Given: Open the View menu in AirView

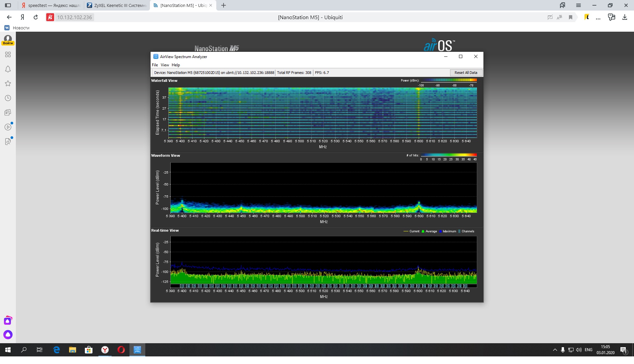Looking at the screenshot, I should pyautogui.click(x=165, y=65).
